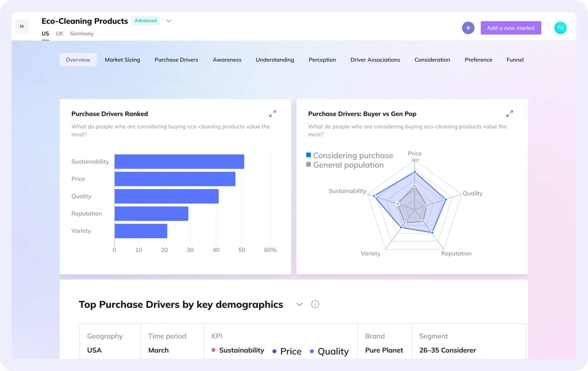Select the Pure Planet brand entry
The width and height of the screenshot is (588, 371).
pos(384,350)
